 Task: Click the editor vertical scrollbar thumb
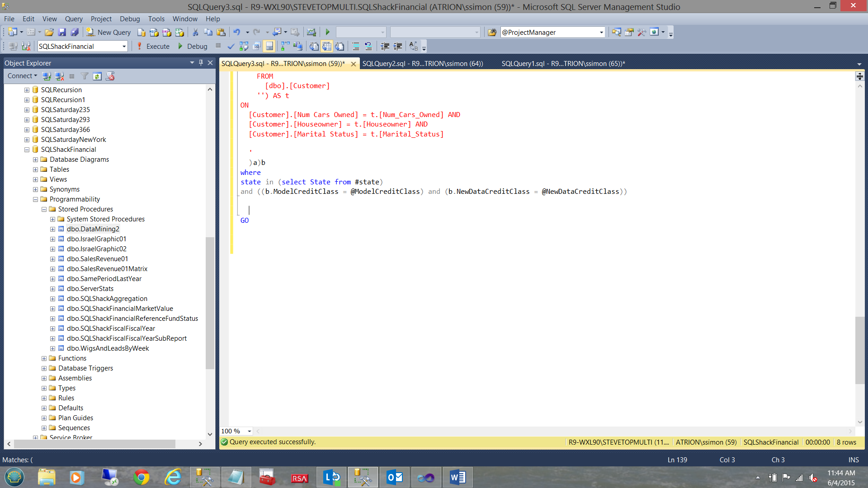pos(859,350)
